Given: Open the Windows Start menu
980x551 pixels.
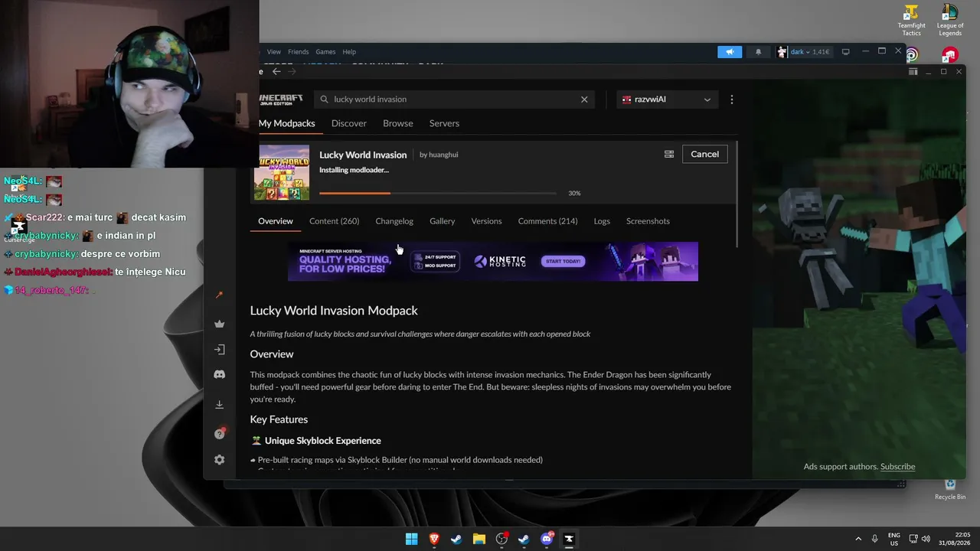Looking at the screenshot, I should [x=412, y=539].
